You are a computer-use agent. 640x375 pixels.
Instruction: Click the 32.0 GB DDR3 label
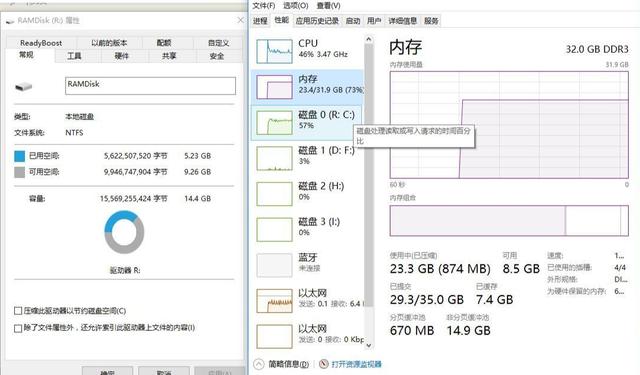pos(597,49)
